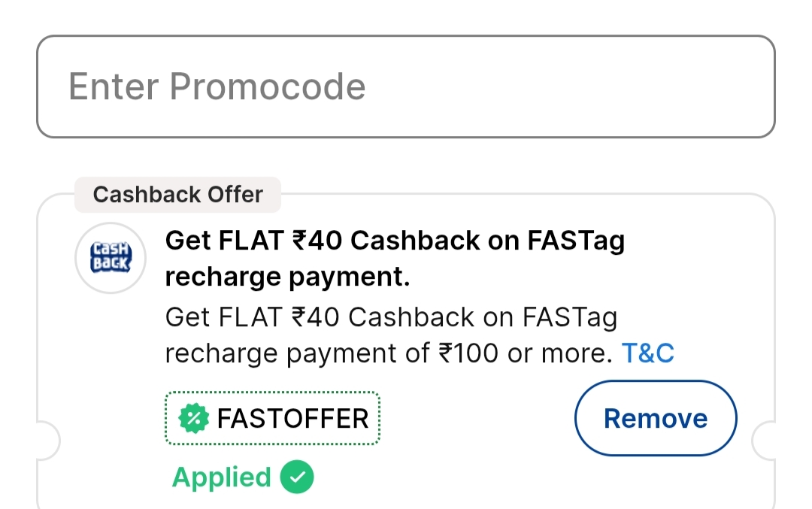Click the right ticket notch cutout
The height and width of the screenshot is (509, 812).
[x=765, y=440]
